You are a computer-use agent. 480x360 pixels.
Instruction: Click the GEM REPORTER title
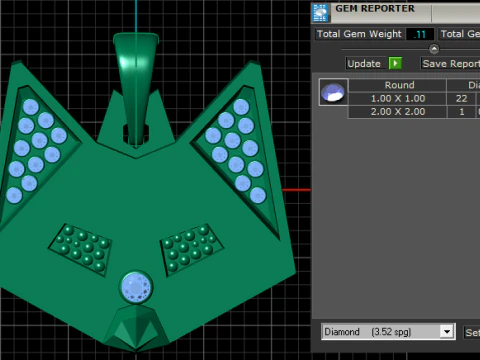(375, 9)
